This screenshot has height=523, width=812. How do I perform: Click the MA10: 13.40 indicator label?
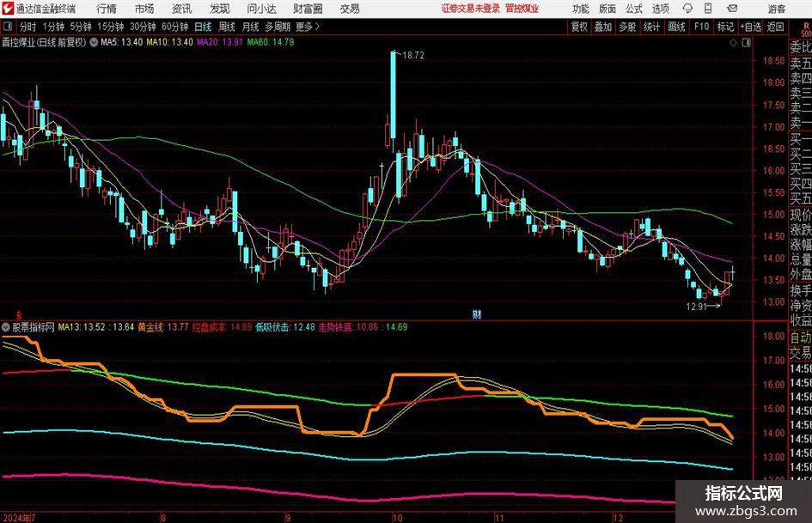(169, 42)
